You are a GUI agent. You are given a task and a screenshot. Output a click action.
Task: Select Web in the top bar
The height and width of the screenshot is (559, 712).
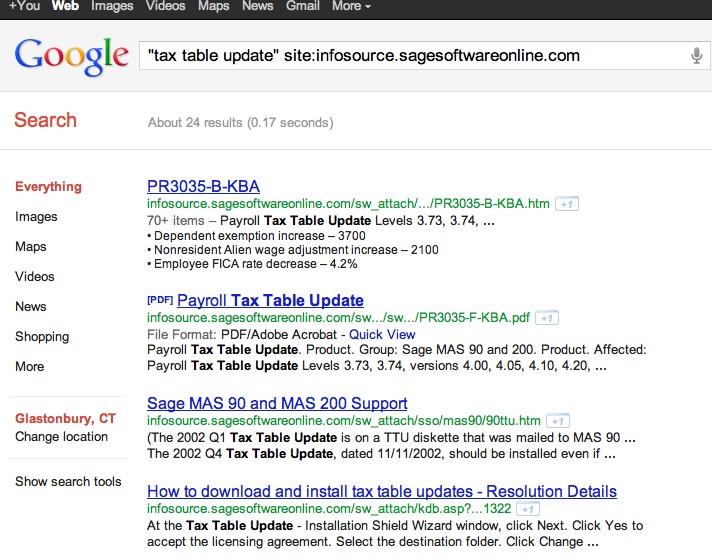point(65,6)
